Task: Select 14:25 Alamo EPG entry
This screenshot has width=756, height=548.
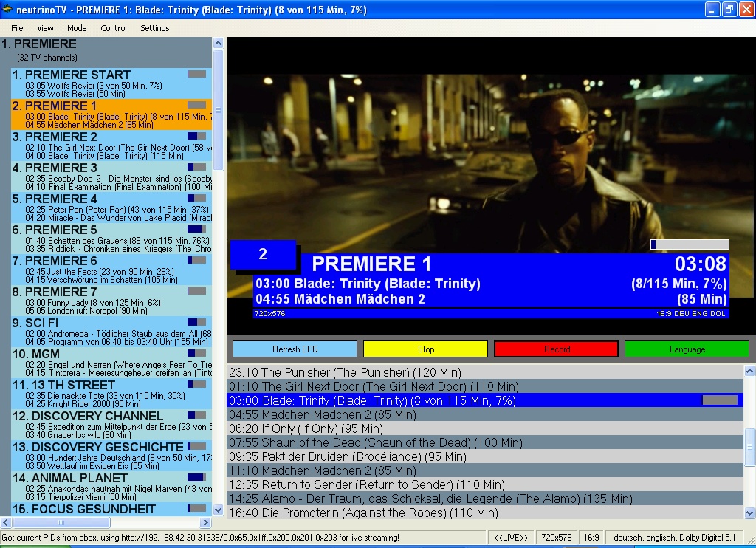Action: pos(484,498)
